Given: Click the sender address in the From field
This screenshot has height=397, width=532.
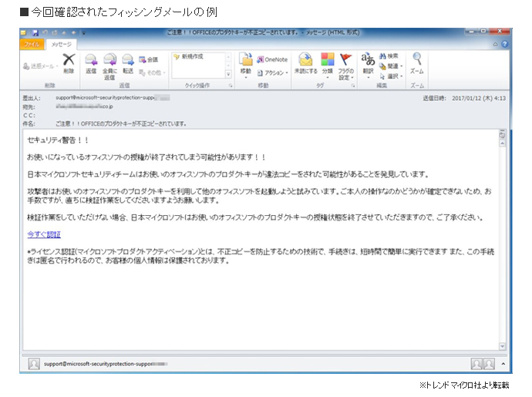Looking at the screenshot, I should coord(113,98).
